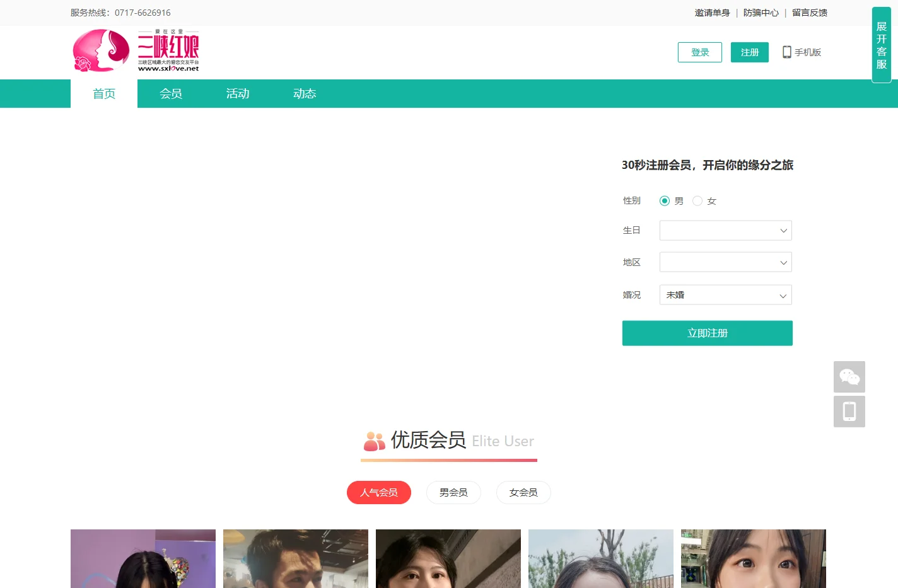The width and height of the screenshot is (898, 588).
Task: Open the fifth member photo thumbnail
Action: 754,558
